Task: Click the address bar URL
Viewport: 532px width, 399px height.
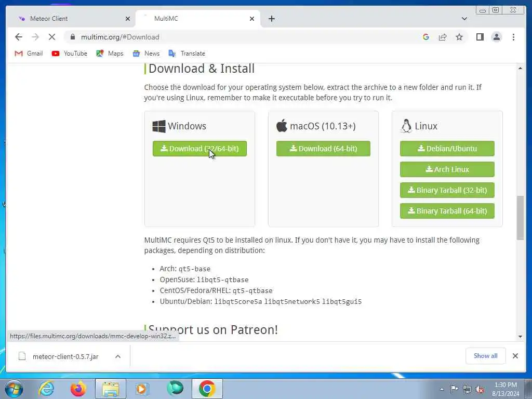Action: [x=120, y=37]
